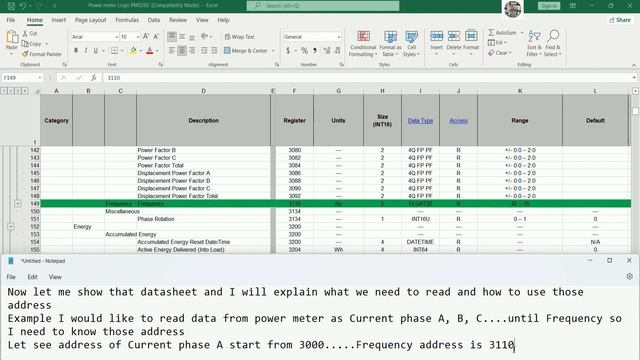Image resolution: width=640 pixels, height=360 pixels.
Task: Open Fill dropdown in Editing group
Action: [x=497, y=42]
